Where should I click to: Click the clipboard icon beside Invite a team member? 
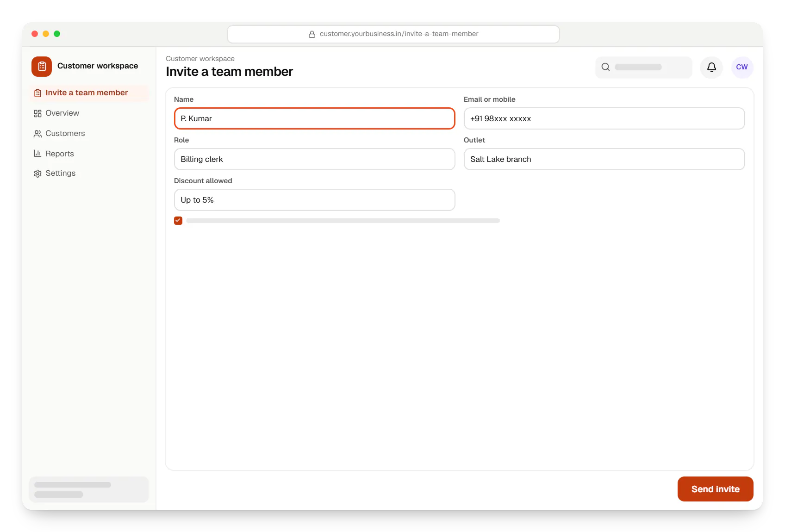[x=37, y=93]
